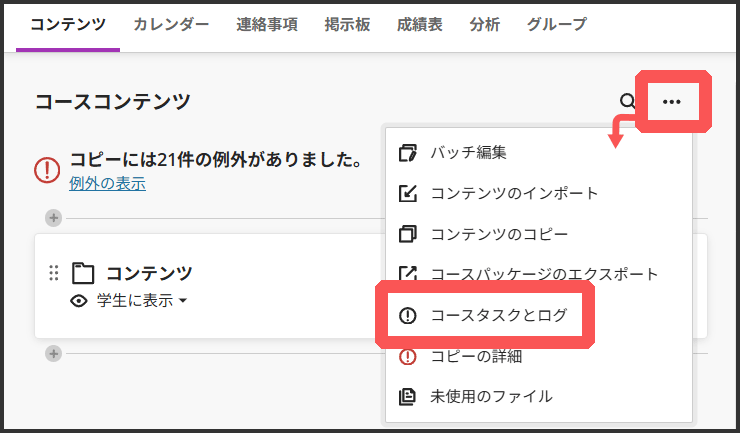Open 未使用のファイル from the menu

[x=490, y=396]
